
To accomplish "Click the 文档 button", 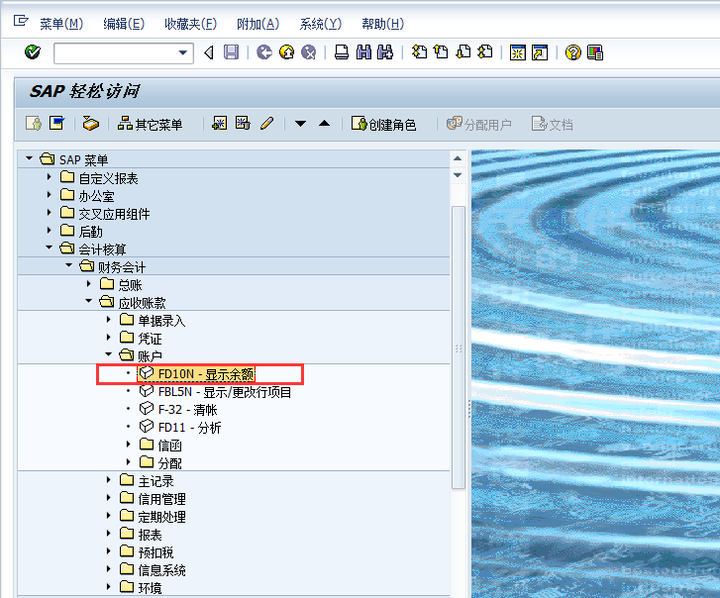I will [552, 124].
